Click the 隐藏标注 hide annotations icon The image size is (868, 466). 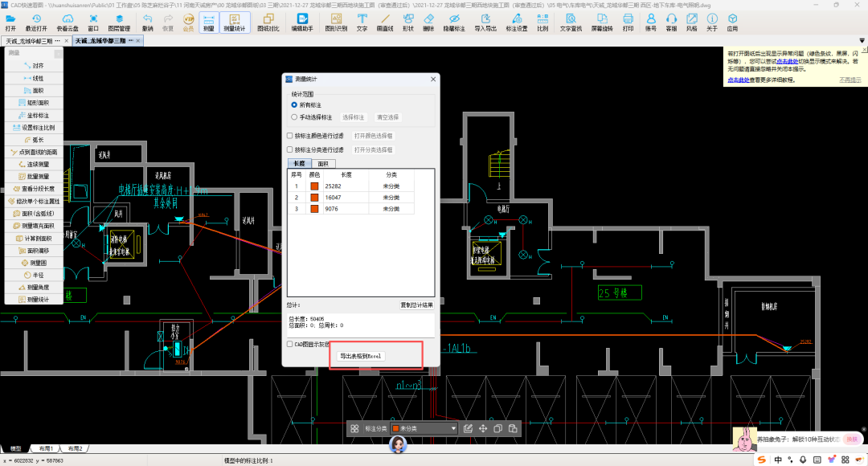454,22
